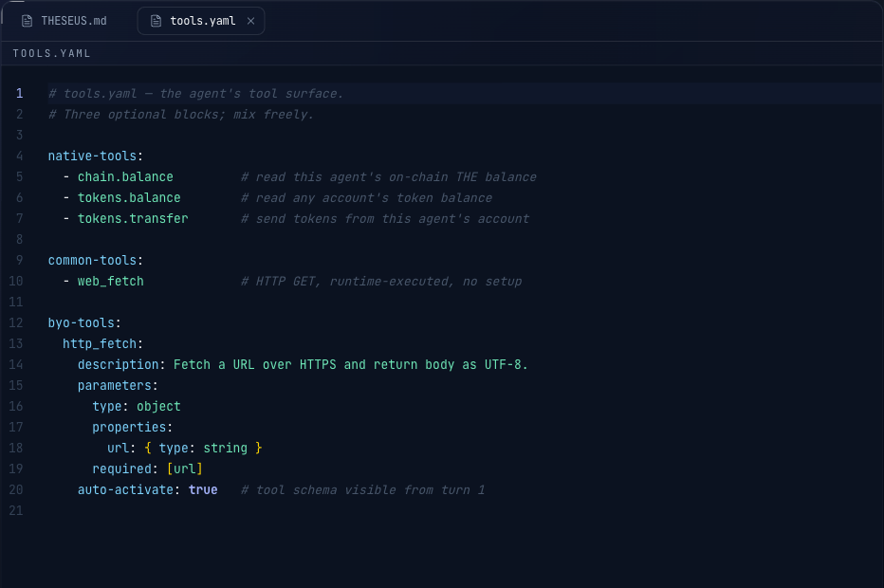Screen dimensions: 884x588
Task: Click the chain.balance entry
Action: point(125,176)
